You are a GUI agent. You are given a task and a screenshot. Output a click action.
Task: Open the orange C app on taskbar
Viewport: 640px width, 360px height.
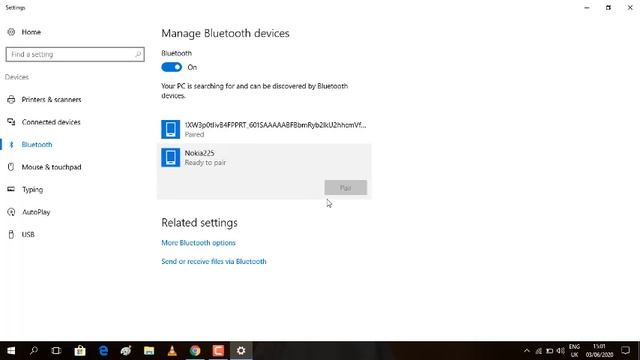218,351
